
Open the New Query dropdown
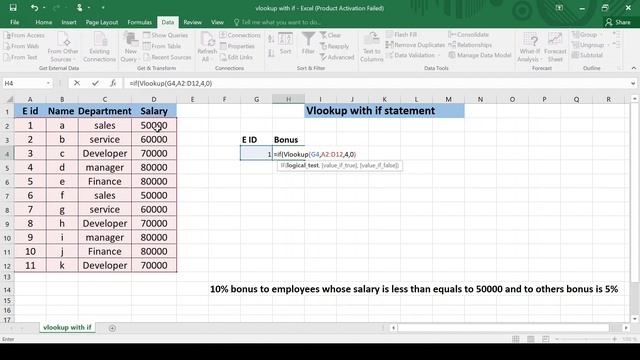130,47
